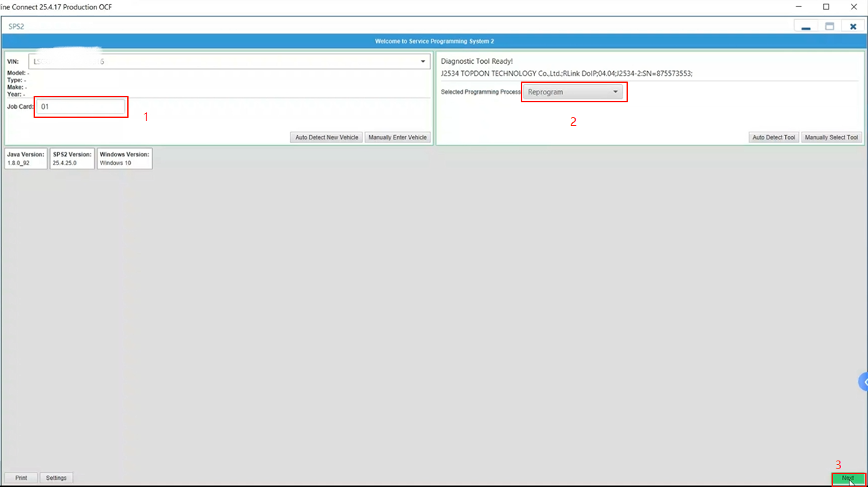Click the Print button

21,478
